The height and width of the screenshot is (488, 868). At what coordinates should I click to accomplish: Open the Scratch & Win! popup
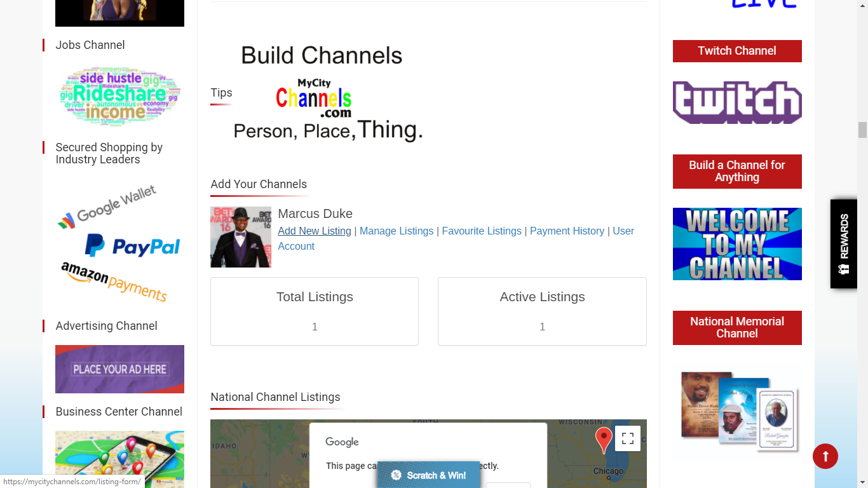[x=429, y=475]
